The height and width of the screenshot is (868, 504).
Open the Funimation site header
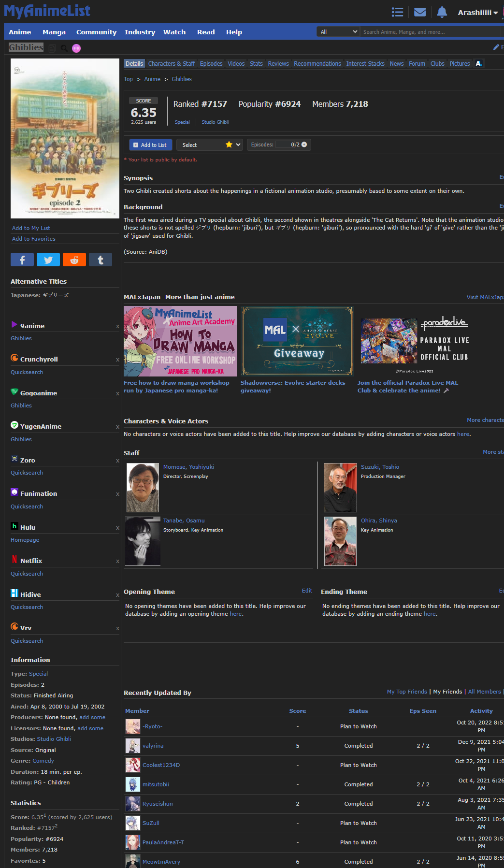38,493
